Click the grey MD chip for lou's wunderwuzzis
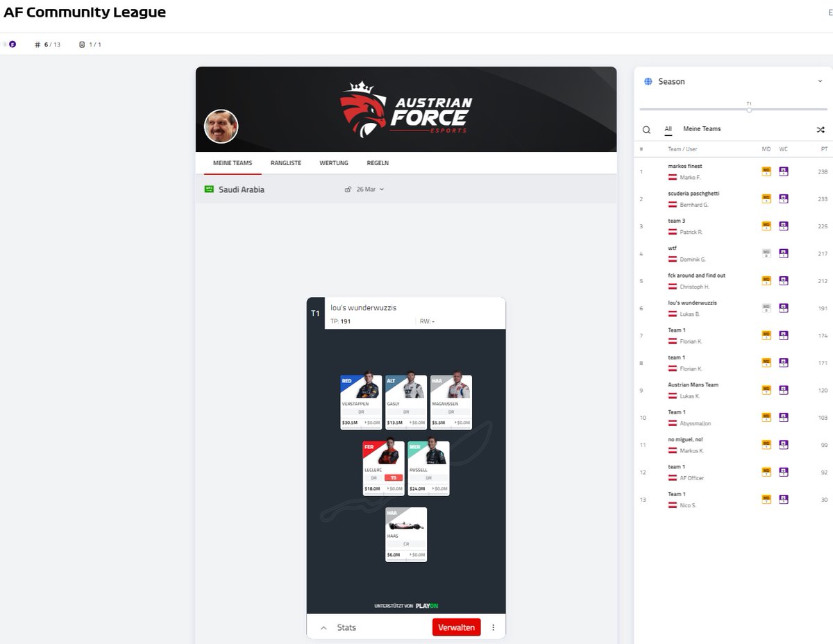This screenshot has width=833, height=644. (x=766, y=308)
